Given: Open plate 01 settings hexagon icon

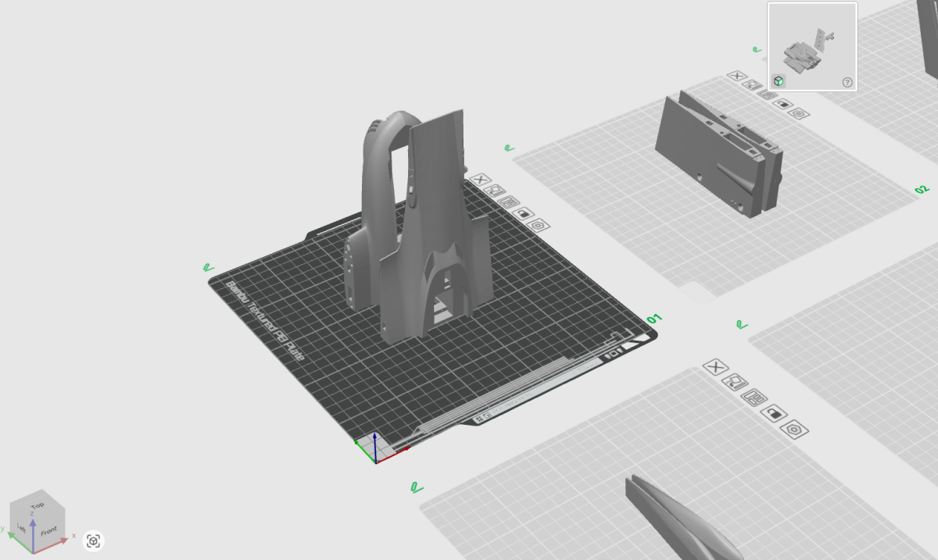Looking at the screenshot, I should (537, 225).
